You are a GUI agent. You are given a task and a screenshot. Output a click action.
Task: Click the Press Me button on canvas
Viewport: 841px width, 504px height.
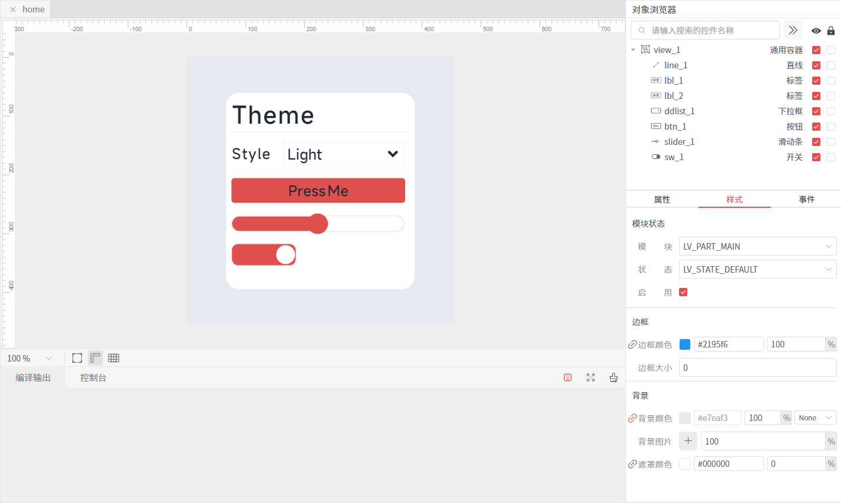318,191
